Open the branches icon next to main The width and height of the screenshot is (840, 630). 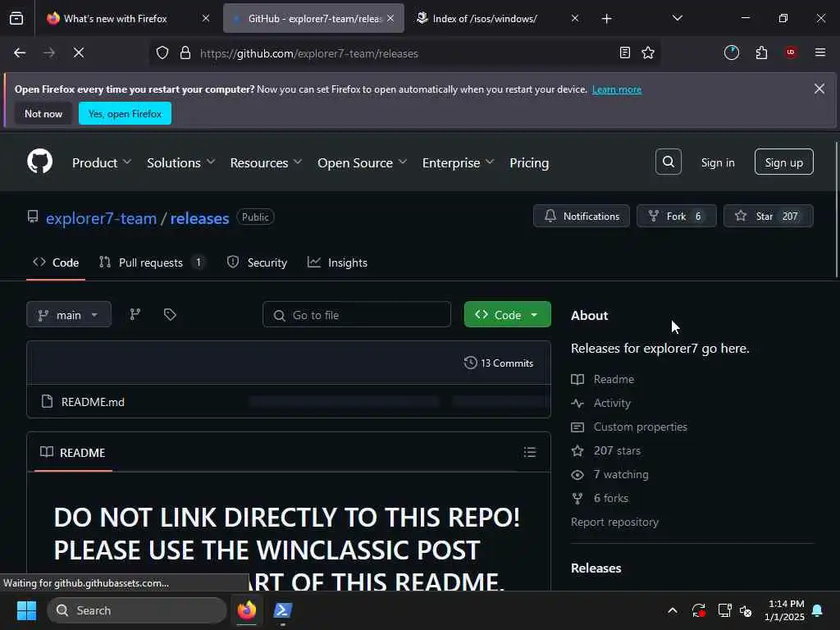pos(135,314)
